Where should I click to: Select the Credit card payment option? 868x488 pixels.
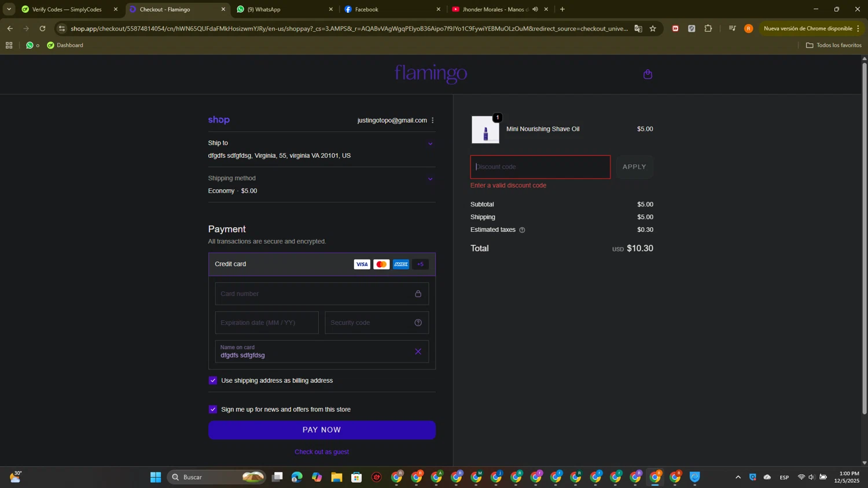click(x=322, y=264)
